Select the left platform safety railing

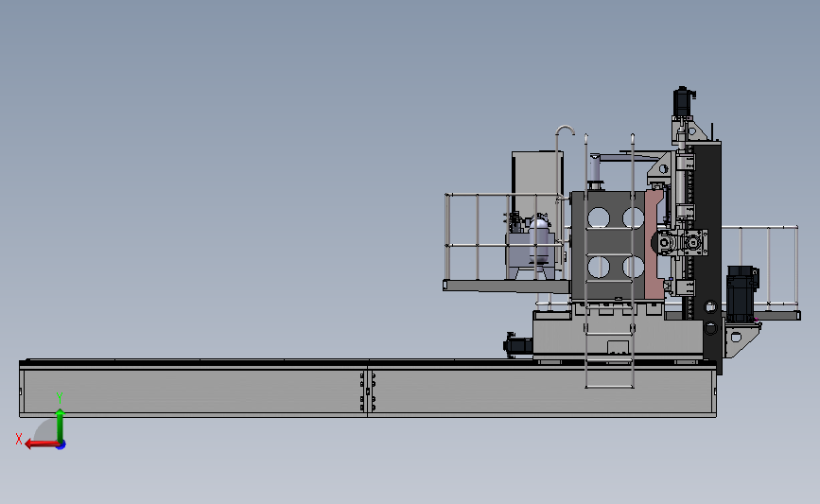click(x=505, y=236)
